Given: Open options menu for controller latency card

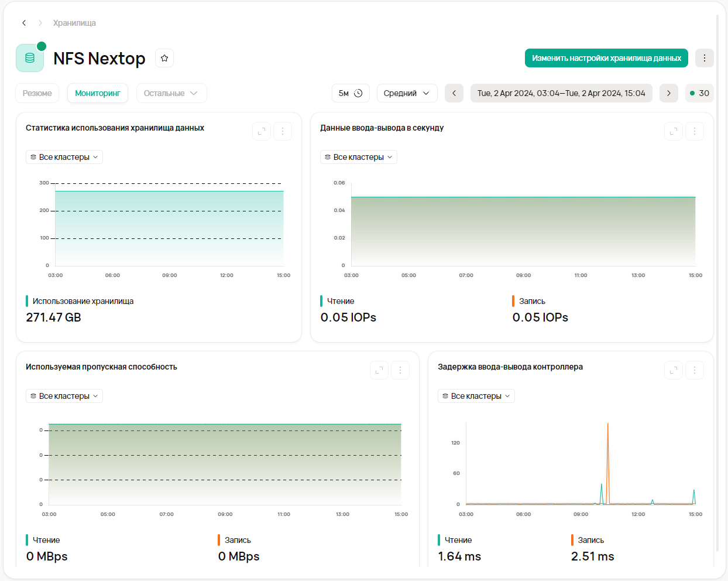Looking at the screenshot, I should click(x=695, y=370).
